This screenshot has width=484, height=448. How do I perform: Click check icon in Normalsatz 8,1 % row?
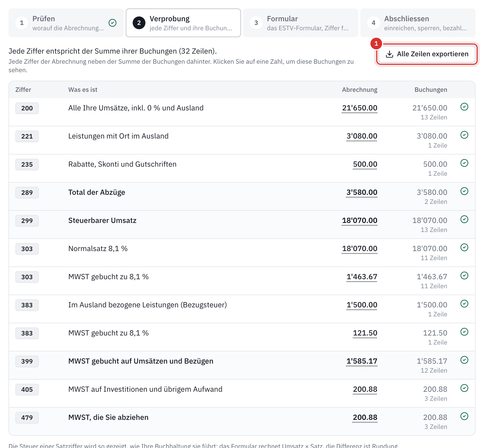[464, 247]
